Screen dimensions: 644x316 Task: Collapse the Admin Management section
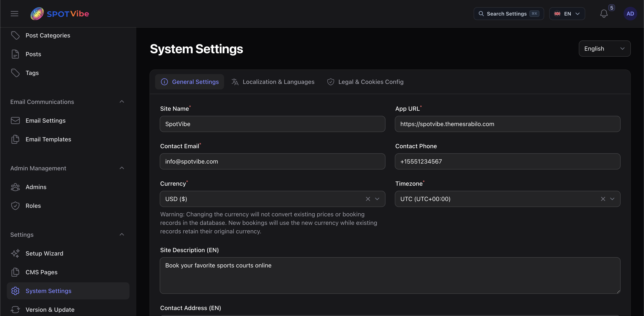[x=122, y=168]
